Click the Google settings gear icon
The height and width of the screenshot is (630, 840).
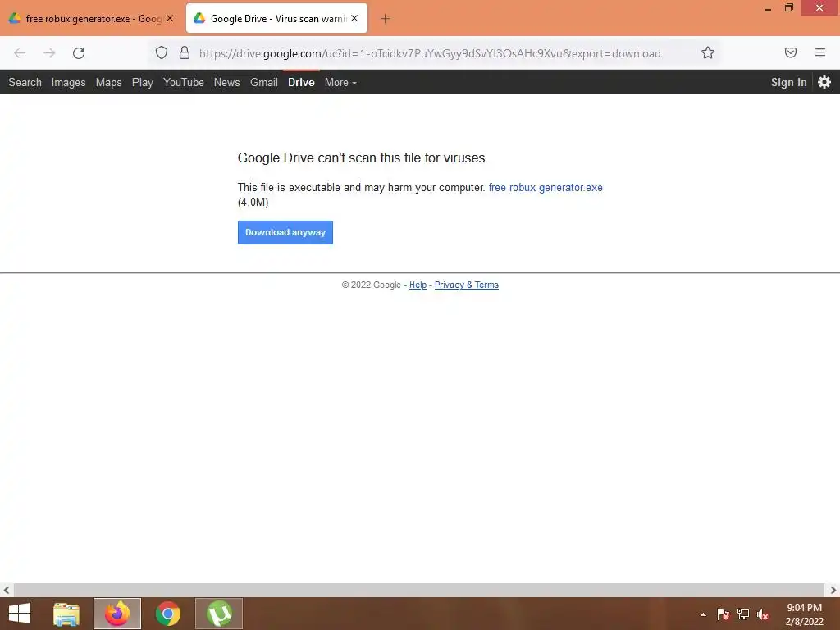824,82
